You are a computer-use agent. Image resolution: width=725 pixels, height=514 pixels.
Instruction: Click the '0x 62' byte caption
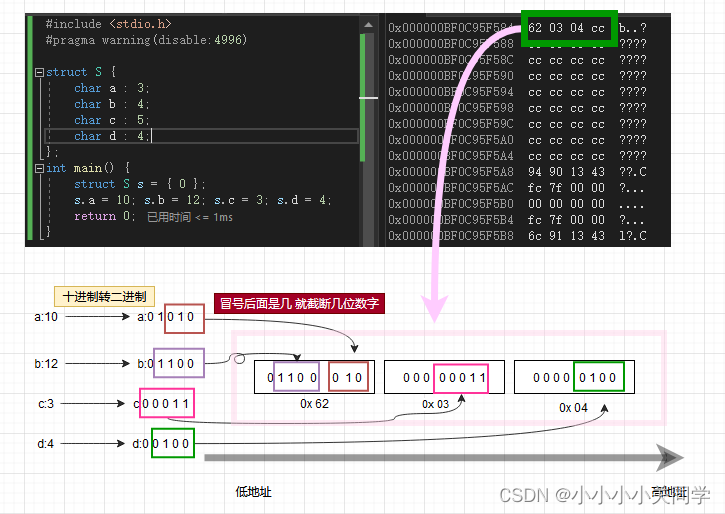coord(314,404)
